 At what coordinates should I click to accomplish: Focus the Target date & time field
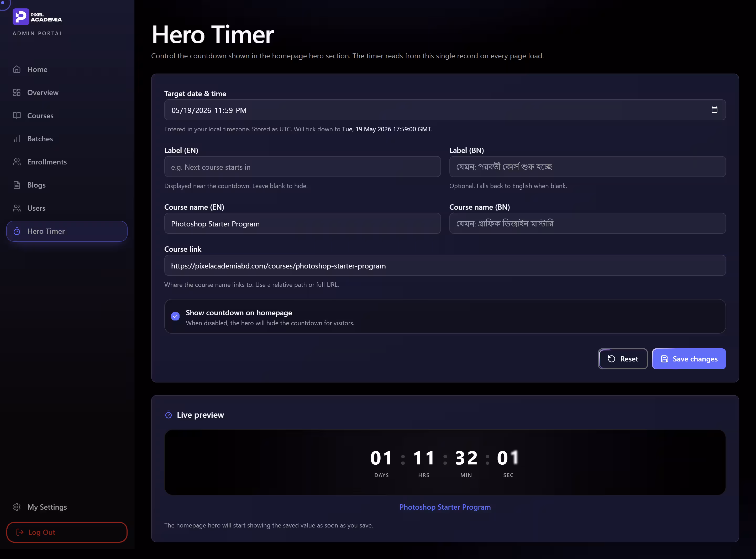click(445, 110)
